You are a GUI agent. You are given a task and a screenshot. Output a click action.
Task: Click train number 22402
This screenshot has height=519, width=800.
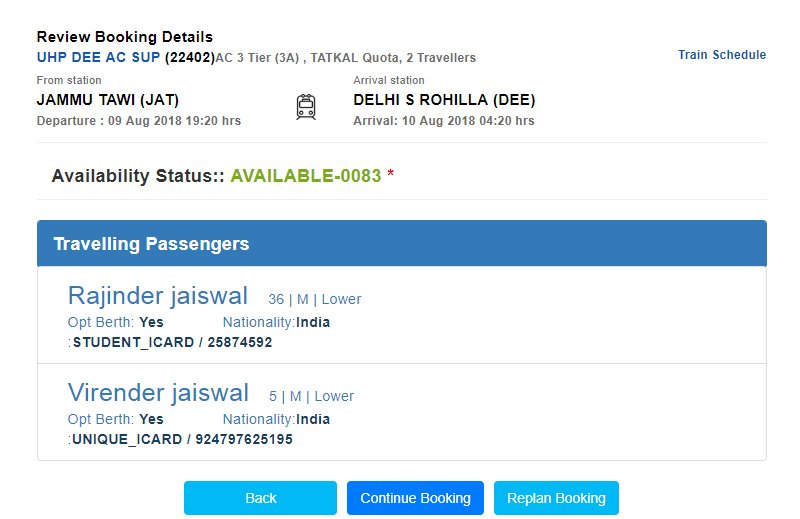coord(190,57)
